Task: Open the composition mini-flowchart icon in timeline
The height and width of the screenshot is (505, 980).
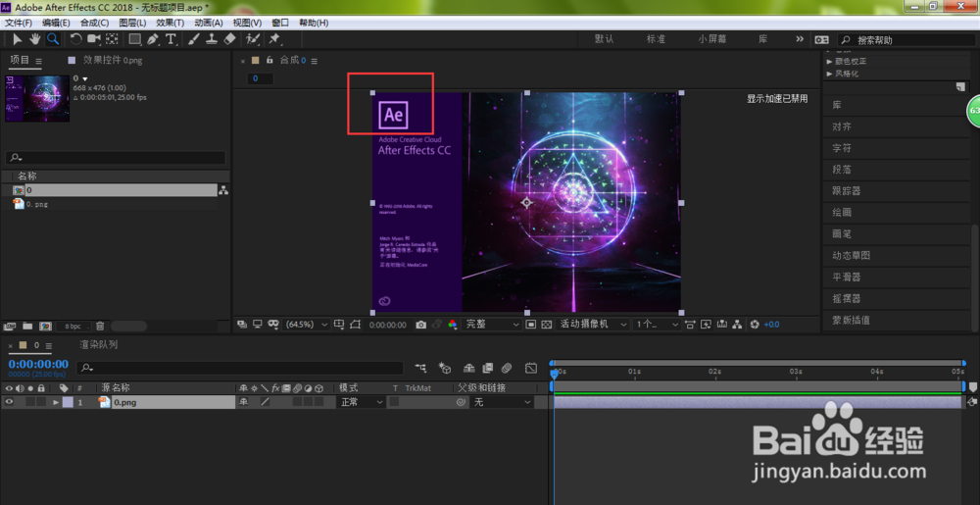Action: pyautogui.click(x=420, y=368)
